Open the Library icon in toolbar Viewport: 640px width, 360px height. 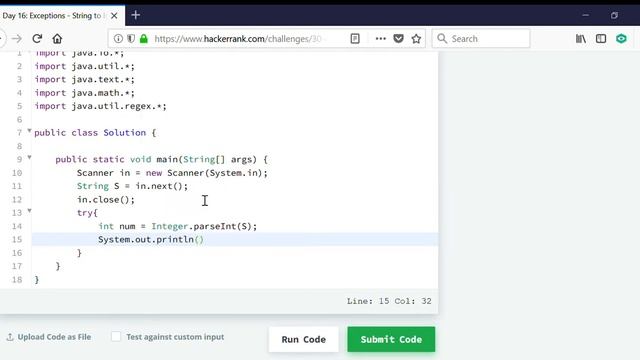[581, 39]
